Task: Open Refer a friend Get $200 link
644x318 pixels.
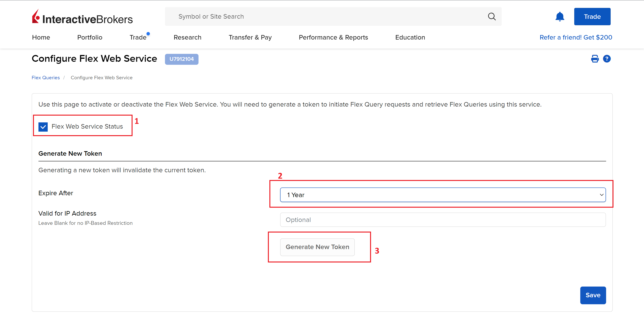Action: tap(576, 37)
